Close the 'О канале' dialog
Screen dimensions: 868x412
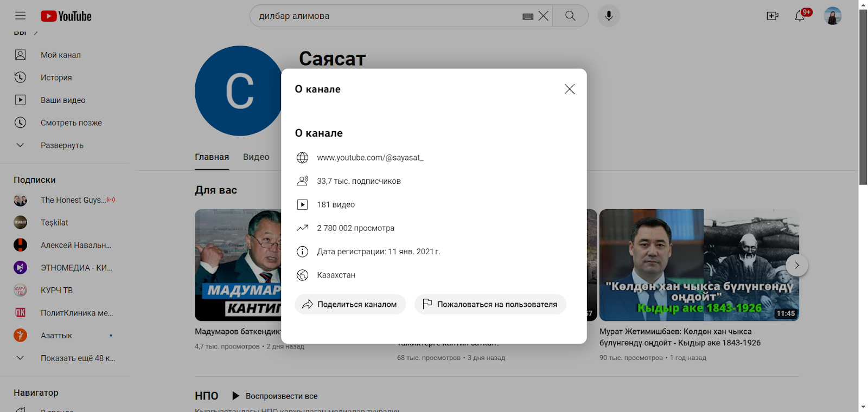click(569, 89)
